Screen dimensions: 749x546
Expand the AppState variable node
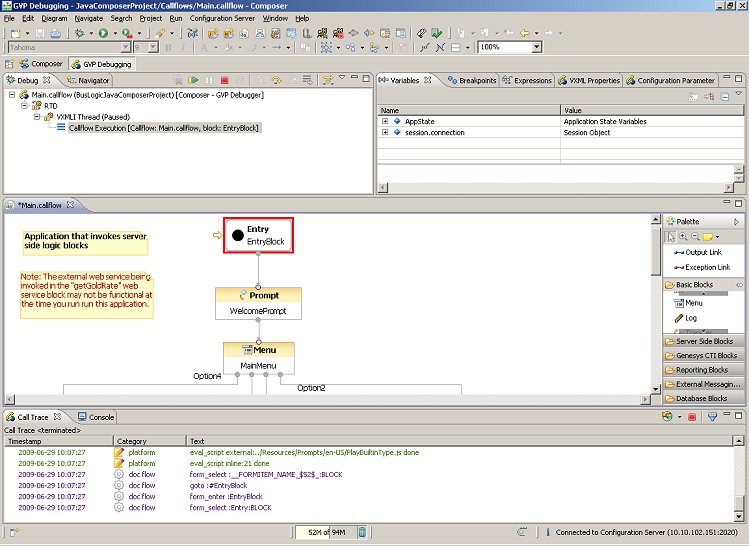385,121
